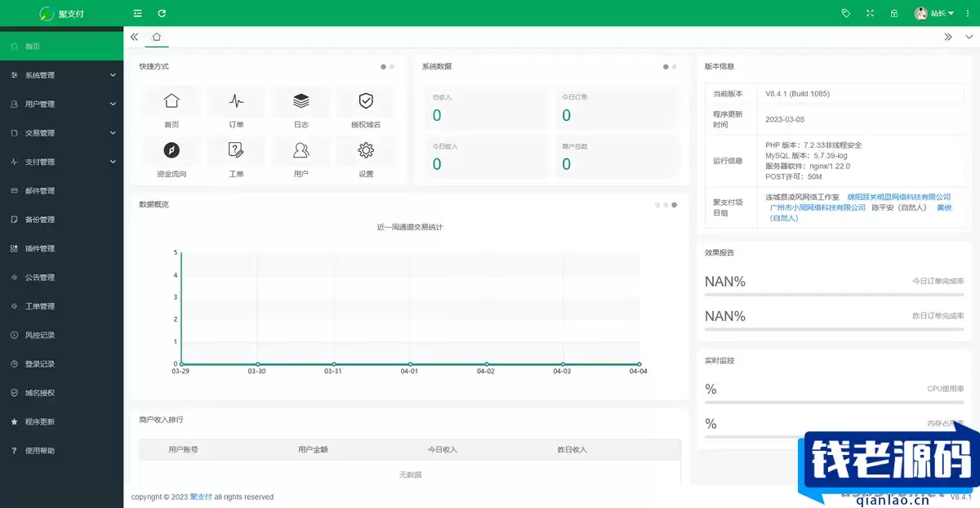Open 程序更新 via its star icon
This screenshot has width=980, height=508.
pos(14,421)
